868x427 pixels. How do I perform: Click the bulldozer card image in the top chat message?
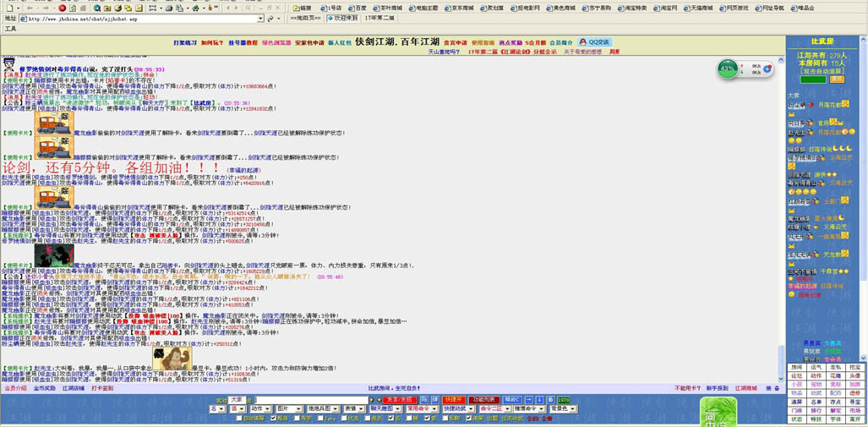point(54,123)
